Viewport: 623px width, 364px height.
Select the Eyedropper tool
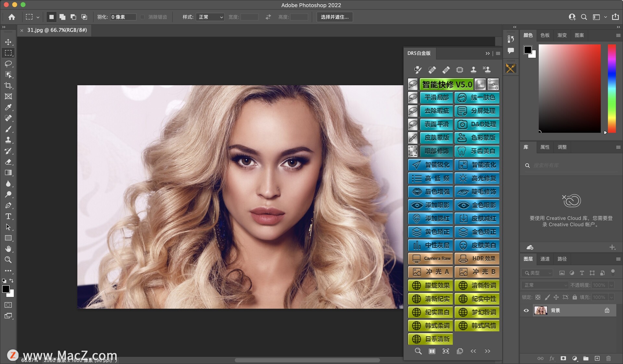tap(8, 107)
